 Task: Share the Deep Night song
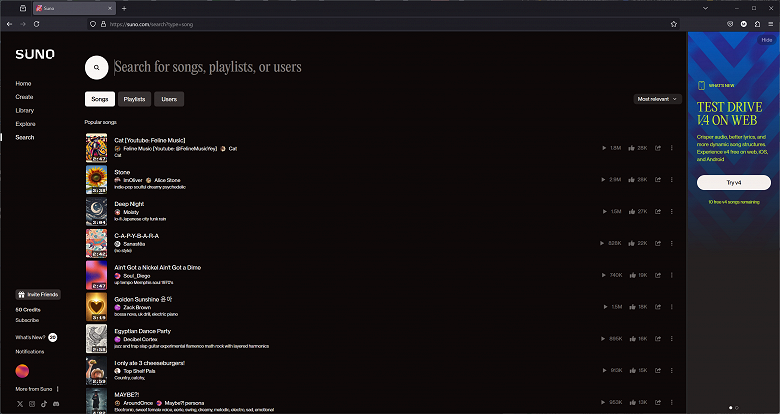click(x=657, y=211)
